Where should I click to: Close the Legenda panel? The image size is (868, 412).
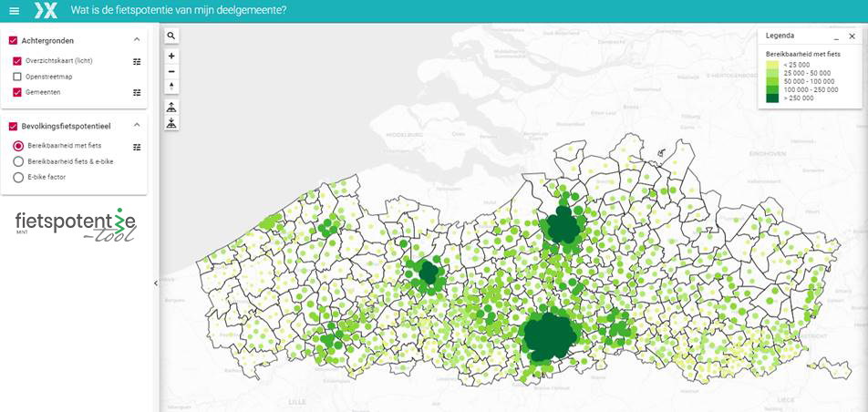(x=852, y=36)
